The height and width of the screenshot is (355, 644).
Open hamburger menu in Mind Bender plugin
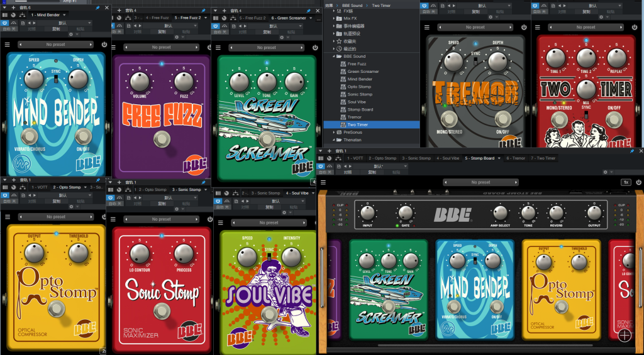coord(7,45)
